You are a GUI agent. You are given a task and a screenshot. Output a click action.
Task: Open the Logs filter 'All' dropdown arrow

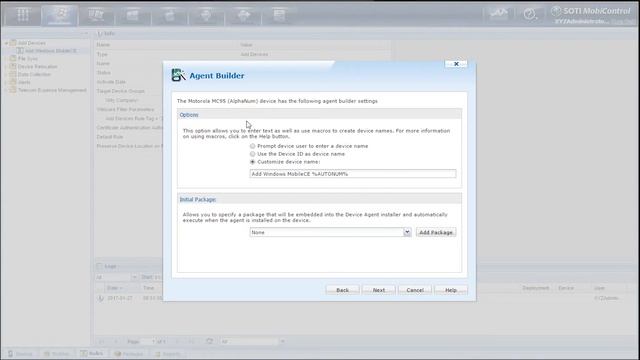(134, 277)
